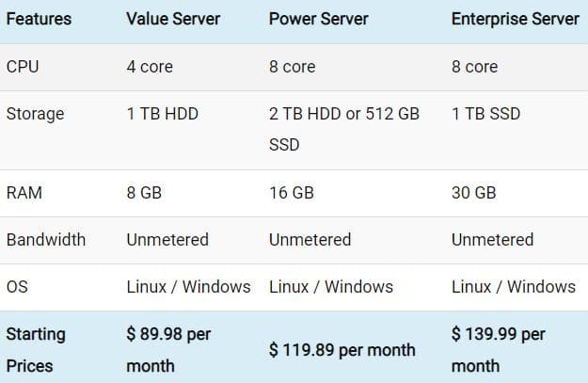Select the 1 TB SSD storage cell
Screen dimensions: 588x383
(x=485, y=114)
